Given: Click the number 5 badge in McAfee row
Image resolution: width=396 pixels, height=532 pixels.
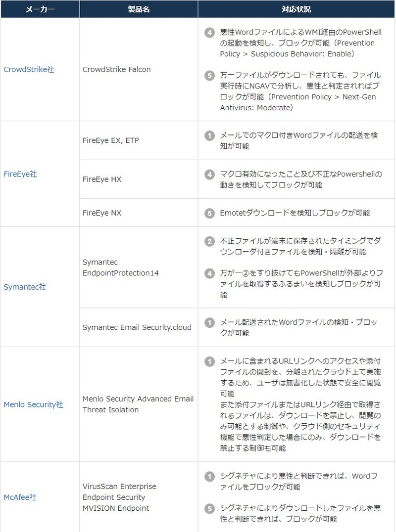Looking at the screenshot, I should click(x=210, y=508).
